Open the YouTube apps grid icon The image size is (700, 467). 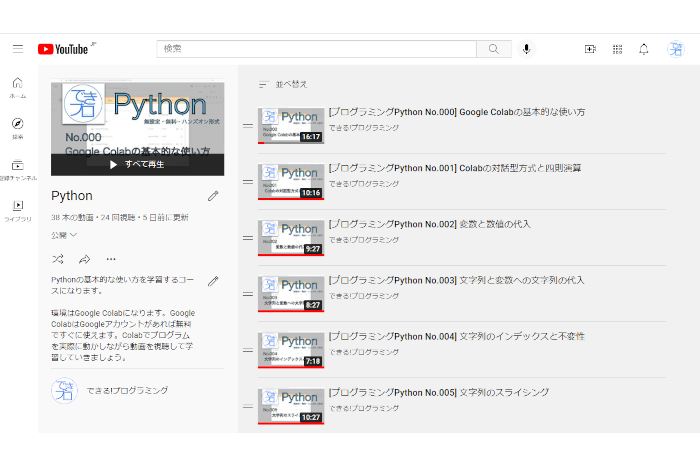617,49
